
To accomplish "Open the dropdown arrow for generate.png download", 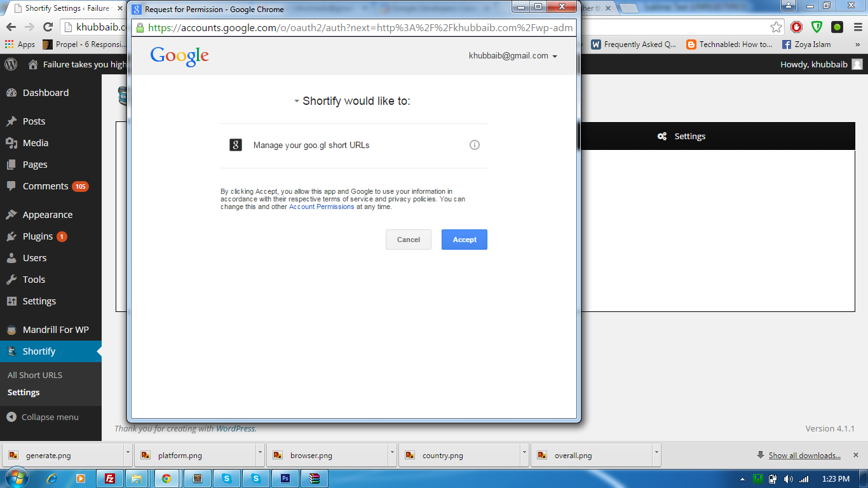I will 128,455.
